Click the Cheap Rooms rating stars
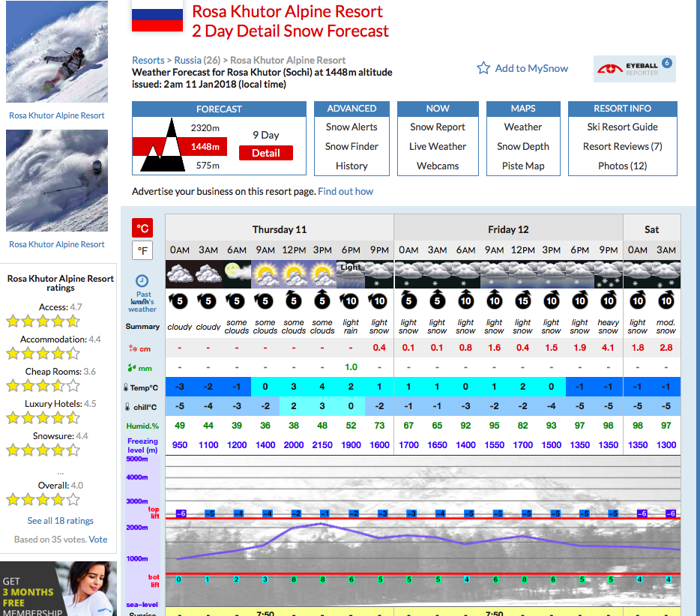The width and height of the screenshot is (700, 616). coord(43,385)
